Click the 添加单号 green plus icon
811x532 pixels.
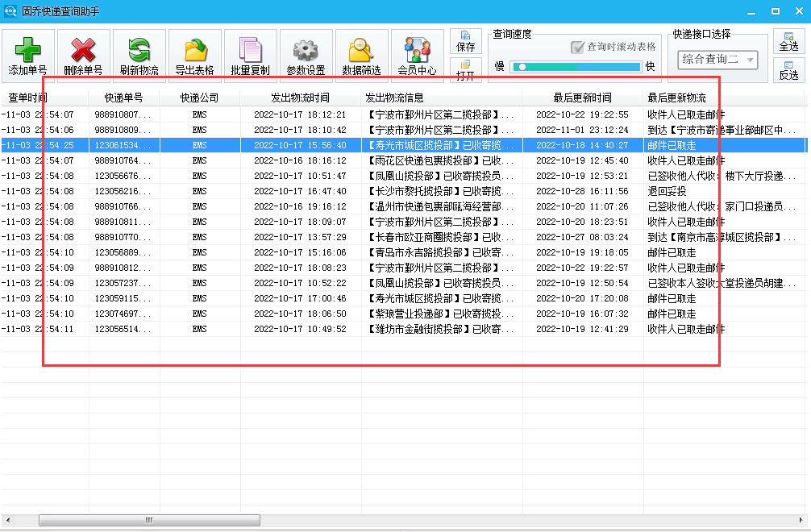[28, 50]
